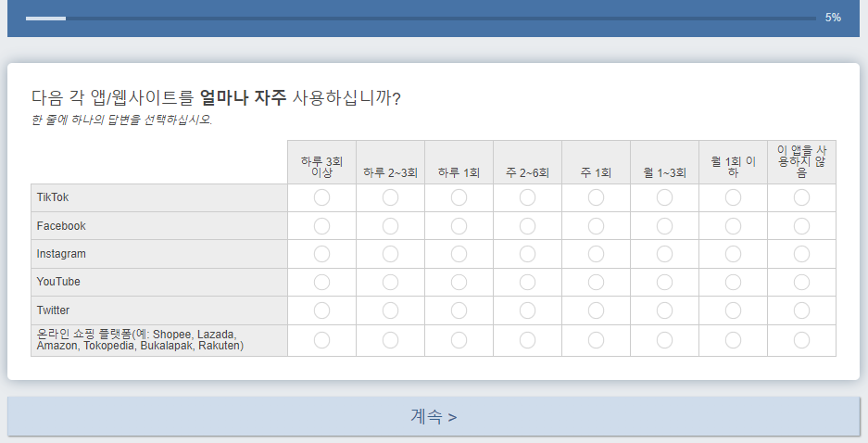Screen dimensions: 868x443
Task: Choose TikTok 하루 1회 option
Action: tap(459, 197)
